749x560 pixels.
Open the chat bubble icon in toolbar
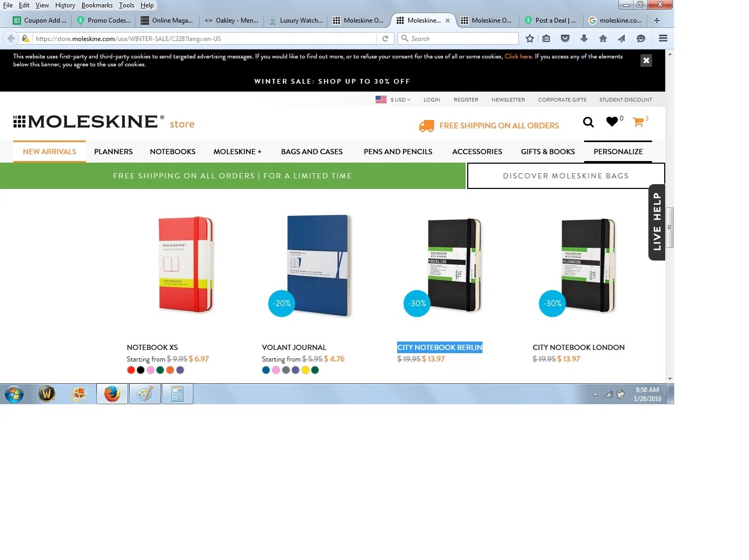(x=641, y=38)
